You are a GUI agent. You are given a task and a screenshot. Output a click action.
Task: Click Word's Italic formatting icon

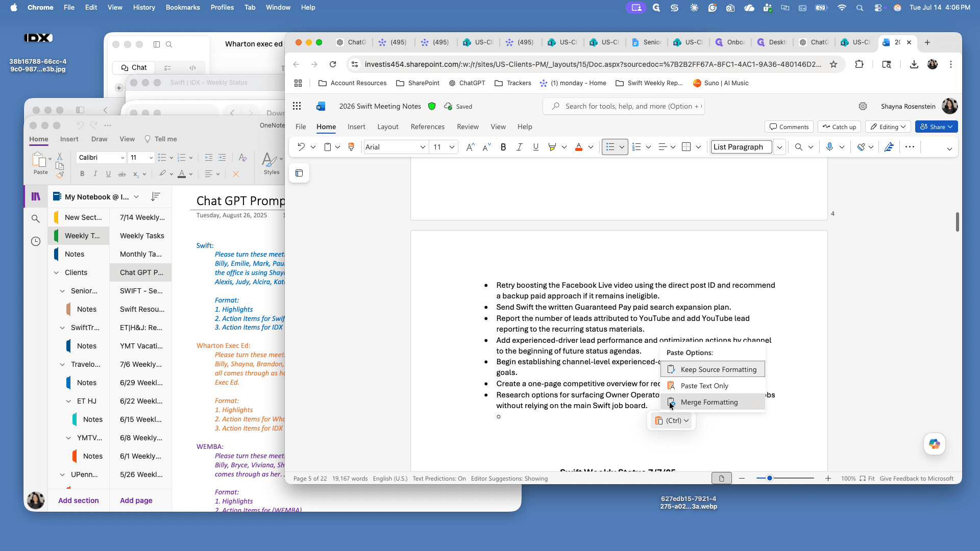520,147
